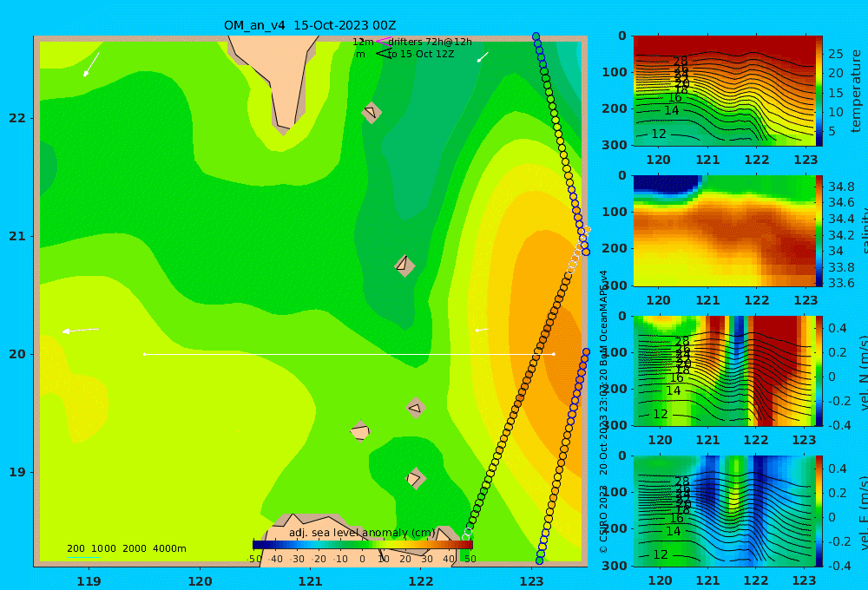Click the western endpoint of white section line
868x590 pixels.
[144, 354]
